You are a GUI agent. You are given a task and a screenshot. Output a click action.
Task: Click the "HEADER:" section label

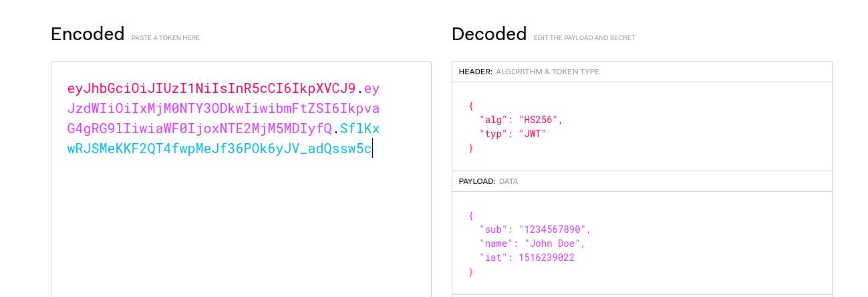click(476, 72)
